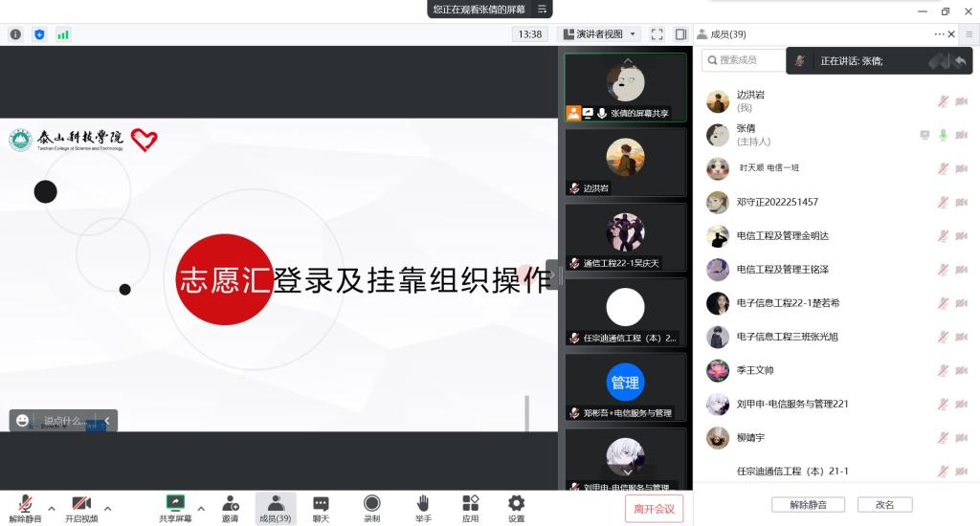This screenshot has width=980, height=526.
Task: Check the green network signal icon
Action: 63,34
